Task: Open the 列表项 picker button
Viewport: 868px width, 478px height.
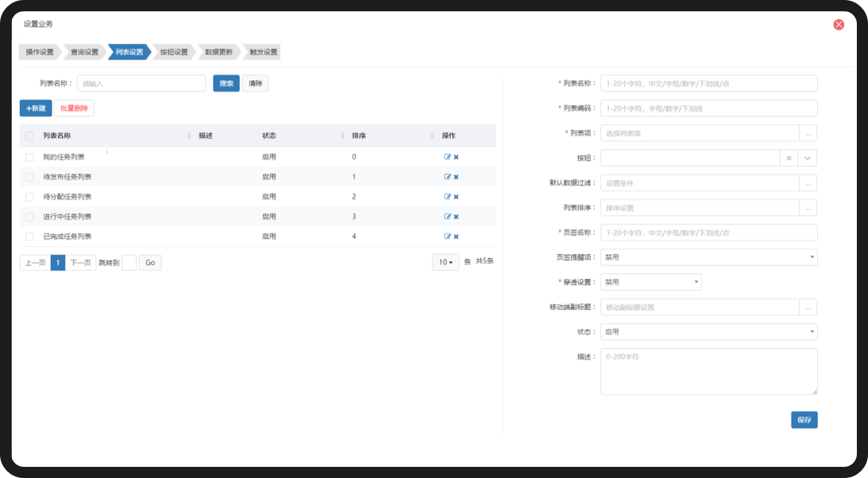Action: point(808,134)
